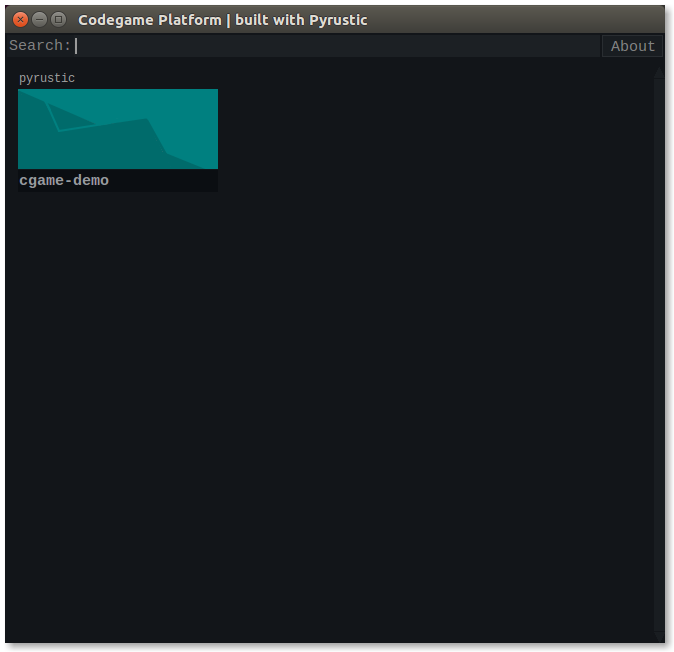Viewport: 674px width, 652px height.
Task: Click the pyrustic author label
Action: [x=47, y=78]
